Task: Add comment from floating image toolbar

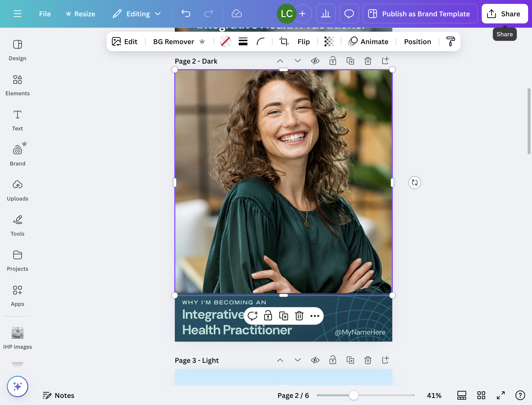Action: click(252, 316)
